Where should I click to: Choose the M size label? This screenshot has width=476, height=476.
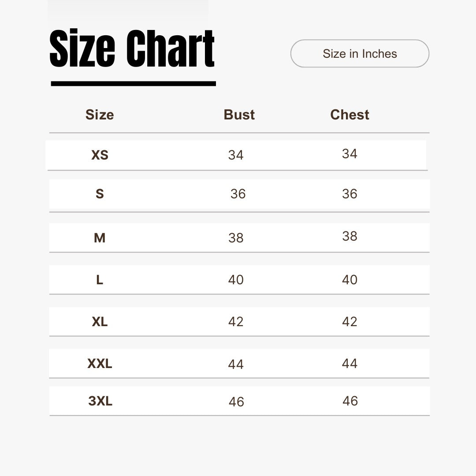tap(100, 238)
